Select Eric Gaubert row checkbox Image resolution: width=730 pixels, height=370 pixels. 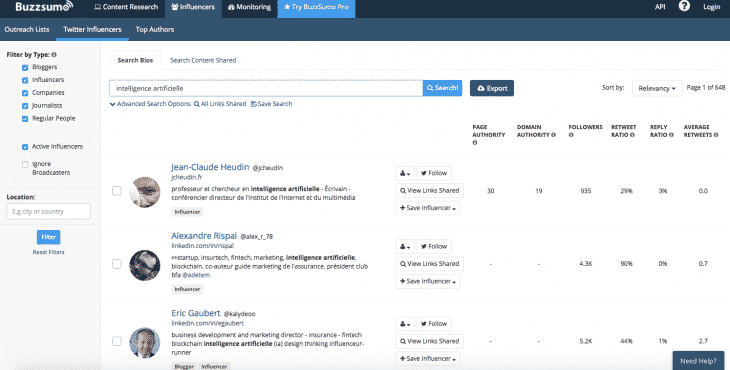(x=117, y=341)
